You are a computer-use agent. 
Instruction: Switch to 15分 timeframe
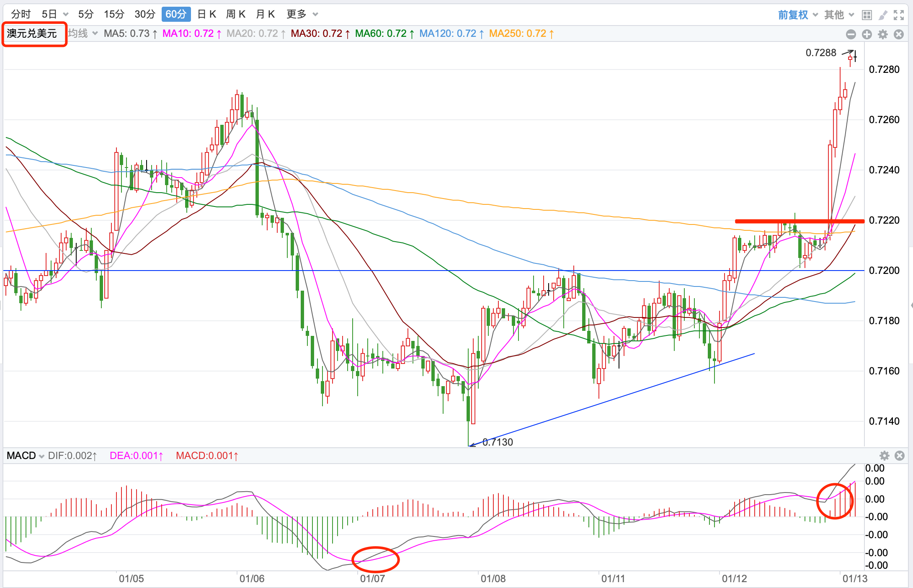(114, 14)
